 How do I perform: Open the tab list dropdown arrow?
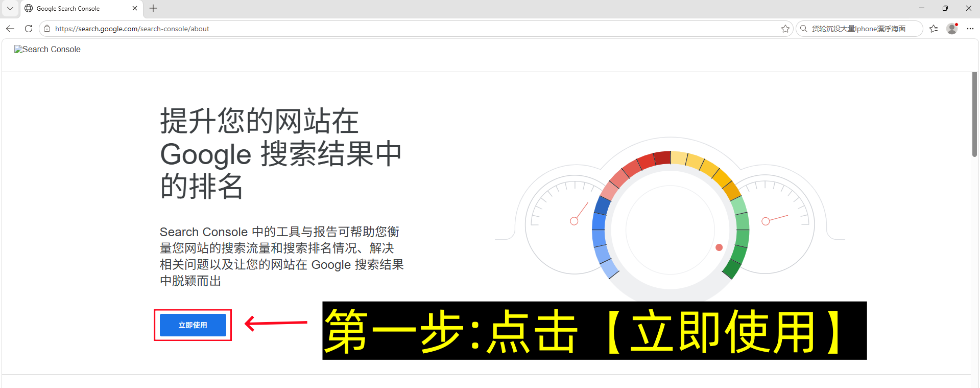pos(10,8)
